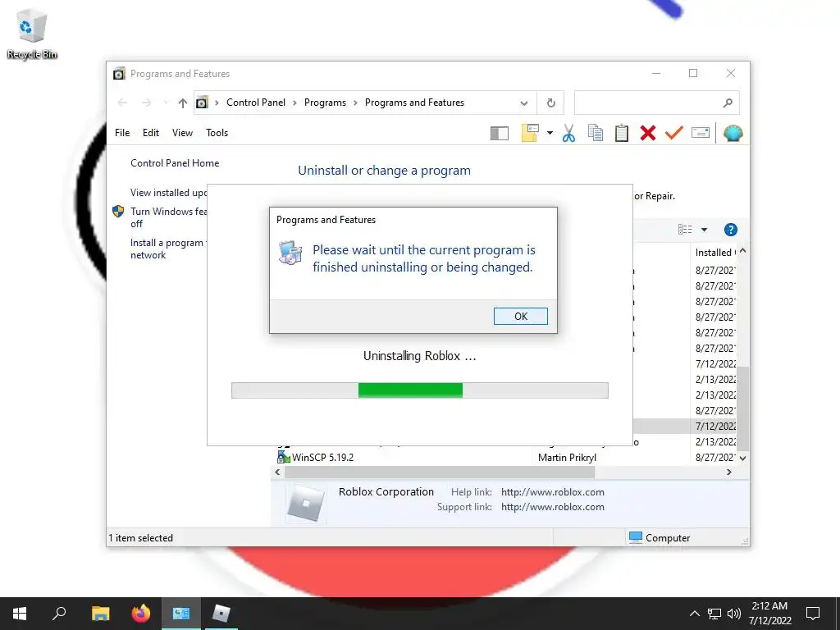Click the Back navigation arrow
Screen dimensions: 840x630
(122, 103)
